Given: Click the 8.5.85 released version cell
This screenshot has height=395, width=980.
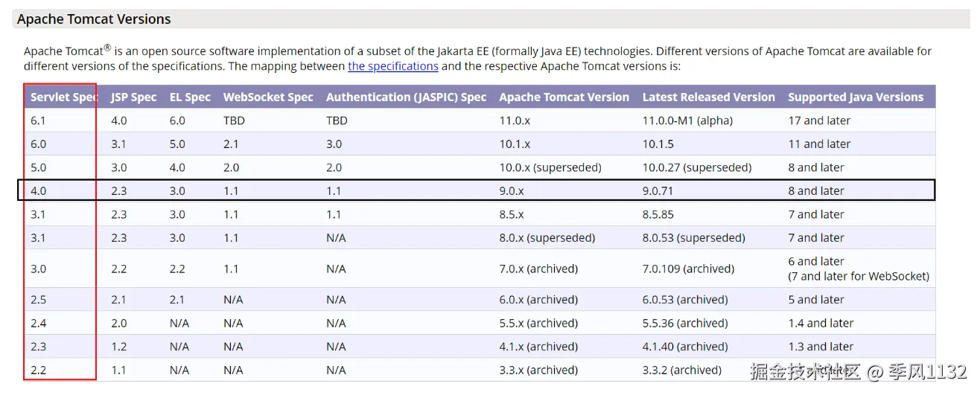Looking at the screenshot, I should pyautogui.click(x=658, y=215).
